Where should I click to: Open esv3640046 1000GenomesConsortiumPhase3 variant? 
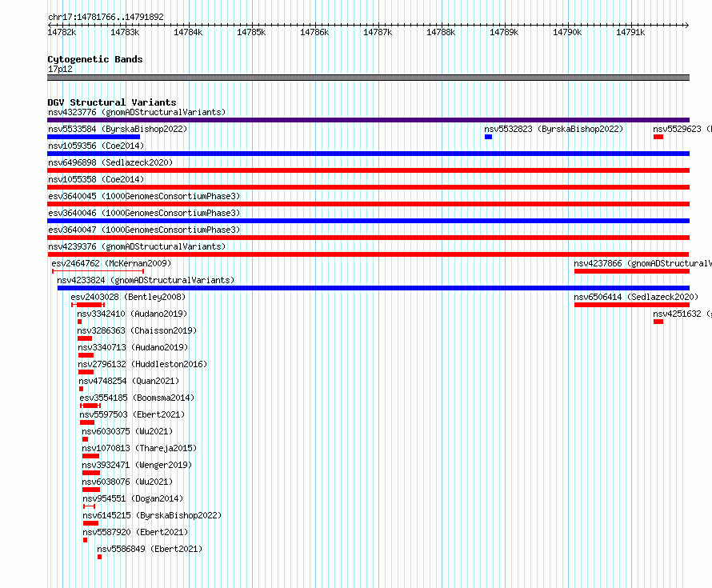point(144,213)
